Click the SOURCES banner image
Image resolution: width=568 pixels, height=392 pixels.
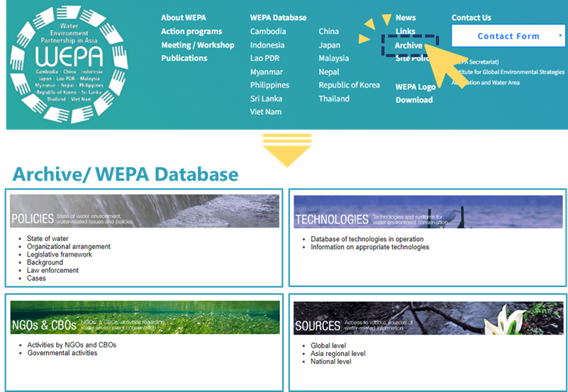428,318
